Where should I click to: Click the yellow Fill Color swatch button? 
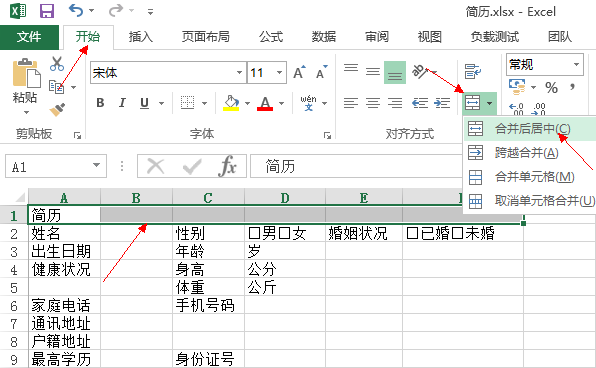pyautogui.click(x=231, y=103)
